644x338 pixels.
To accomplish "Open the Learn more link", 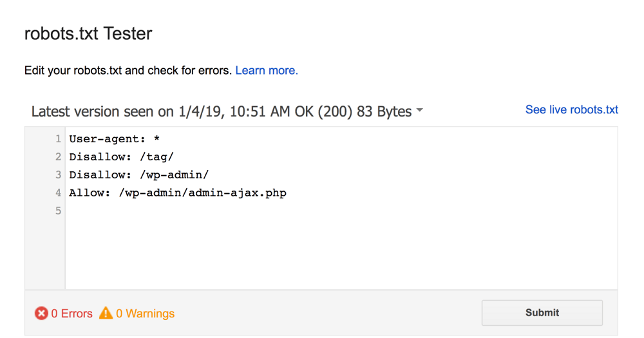I will [x=267, y=71].
